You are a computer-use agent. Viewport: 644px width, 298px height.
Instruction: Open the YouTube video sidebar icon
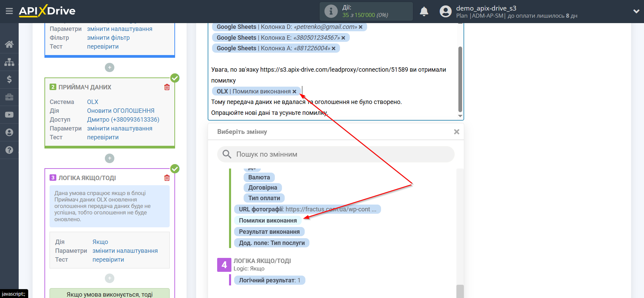[x=9, y=115]
